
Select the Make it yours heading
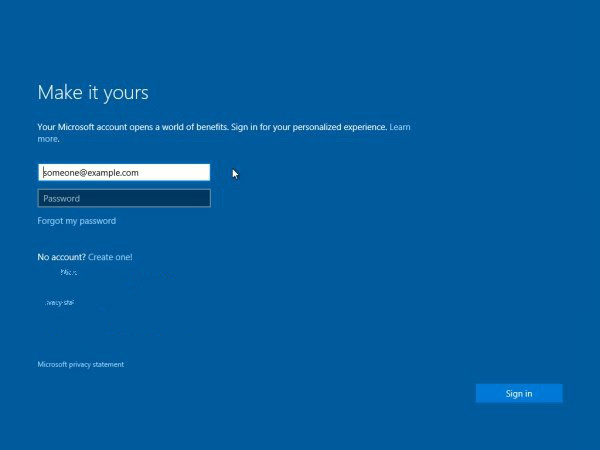[x=93, y=93]
